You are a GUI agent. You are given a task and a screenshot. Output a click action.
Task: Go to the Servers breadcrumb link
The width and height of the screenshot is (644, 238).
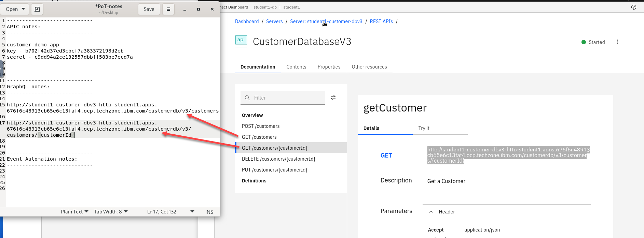274,21
